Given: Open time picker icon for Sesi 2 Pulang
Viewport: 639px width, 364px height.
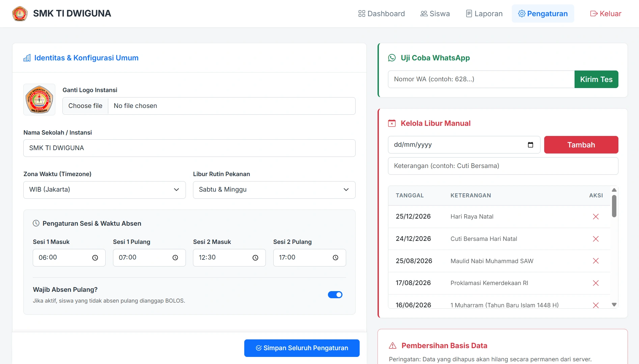Looking at the screenshot, I should point(335,258).
